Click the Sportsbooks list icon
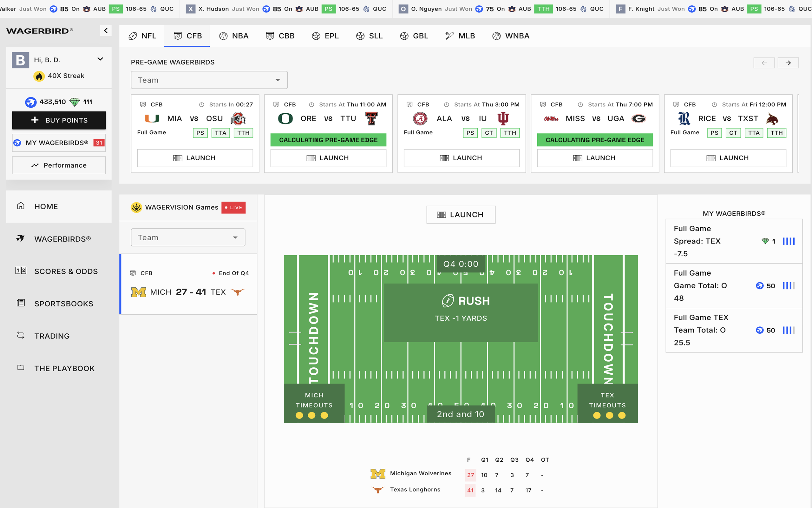 21,303
